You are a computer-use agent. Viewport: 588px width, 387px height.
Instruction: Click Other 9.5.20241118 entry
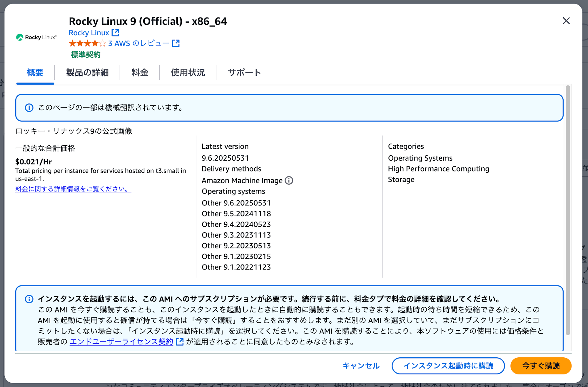coord(236,213)
